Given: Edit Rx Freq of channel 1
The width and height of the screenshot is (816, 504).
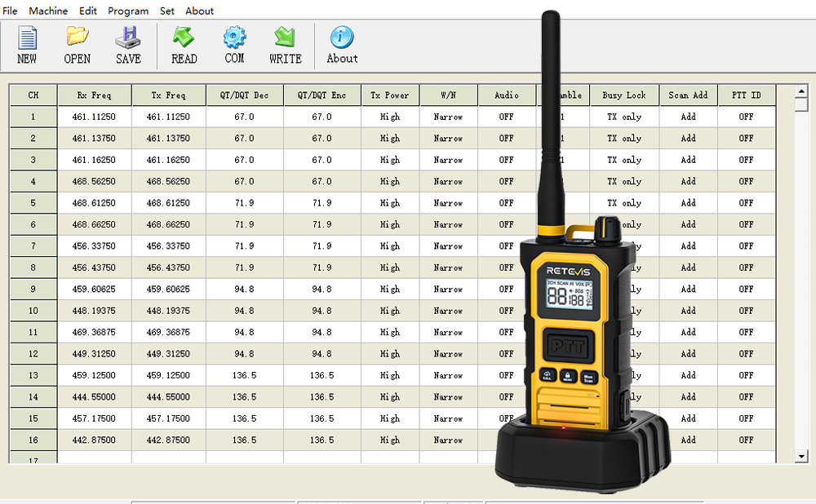Looking at the screenshot, I should pos(95,117).
